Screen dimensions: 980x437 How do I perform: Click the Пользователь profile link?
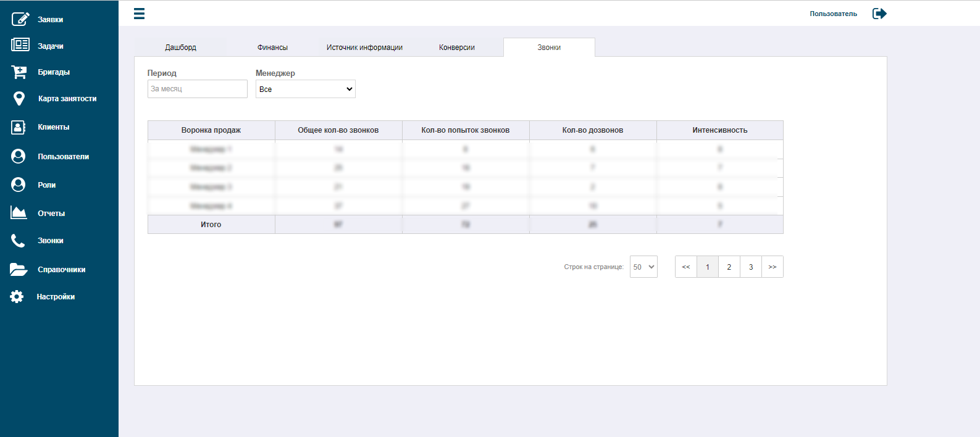click(834, 14)
